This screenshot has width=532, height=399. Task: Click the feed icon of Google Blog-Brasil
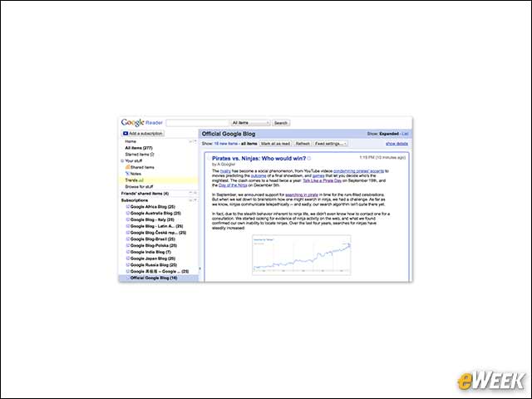click(x=128, y=239)
